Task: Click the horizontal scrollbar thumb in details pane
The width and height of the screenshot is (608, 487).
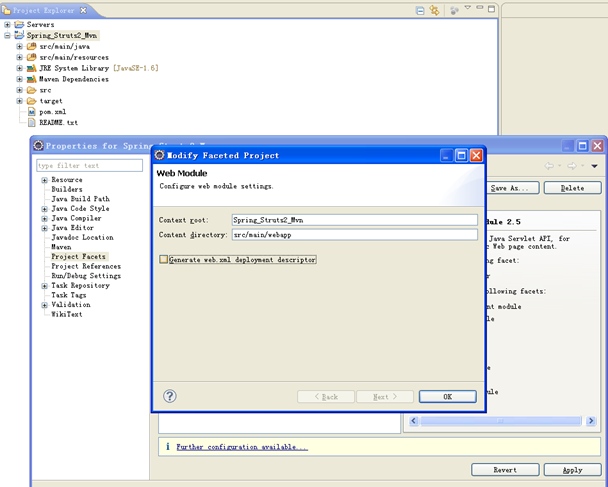Action: [501, 421]
